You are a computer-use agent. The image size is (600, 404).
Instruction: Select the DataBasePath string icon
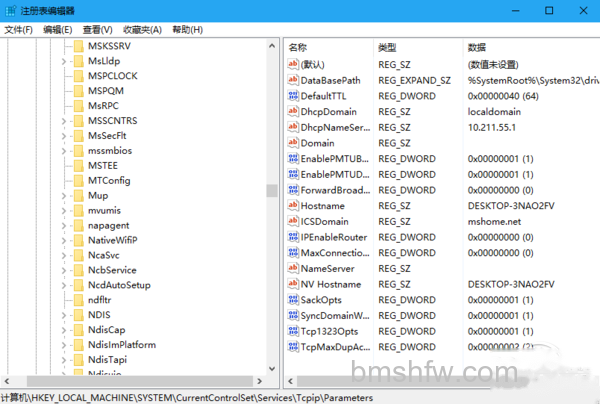point(293,80)
